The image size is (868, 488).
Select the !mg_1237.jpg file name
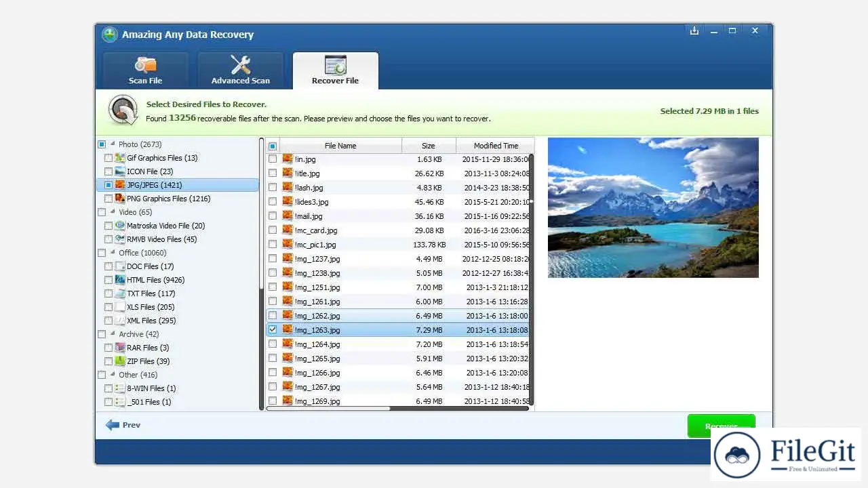click(317, 259)
